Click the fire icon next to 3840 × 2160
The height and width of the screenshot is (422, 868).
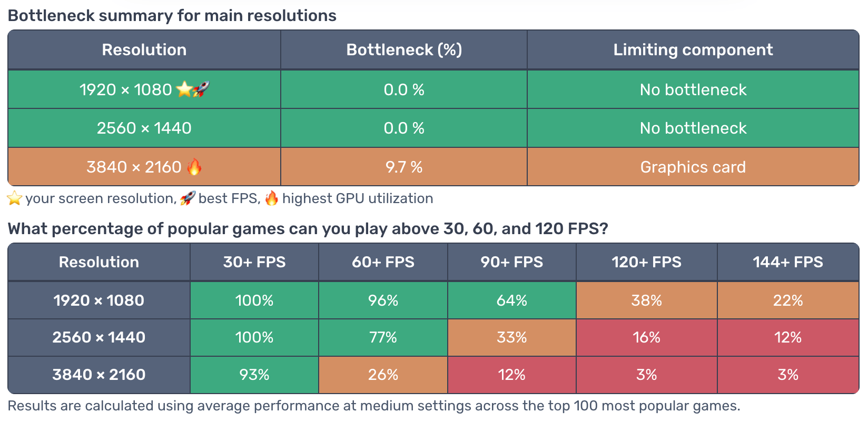click(x=194, y=167)
